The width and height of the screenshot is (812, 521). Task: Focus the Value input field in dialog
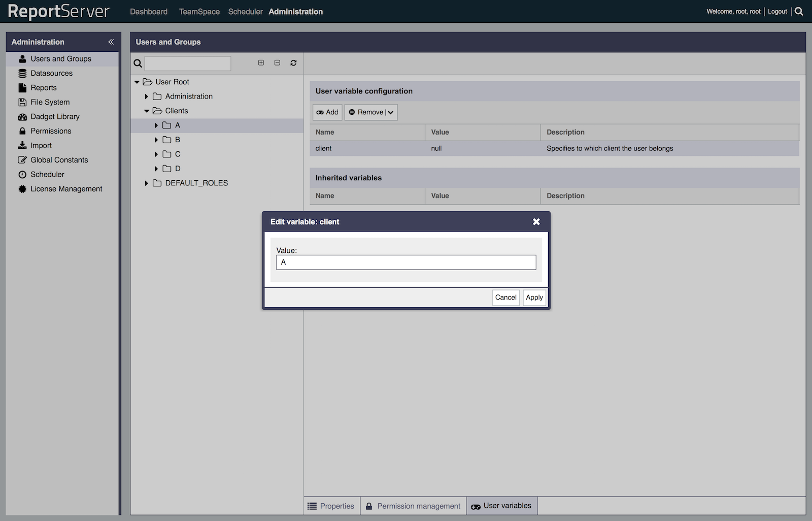[406, 262]
